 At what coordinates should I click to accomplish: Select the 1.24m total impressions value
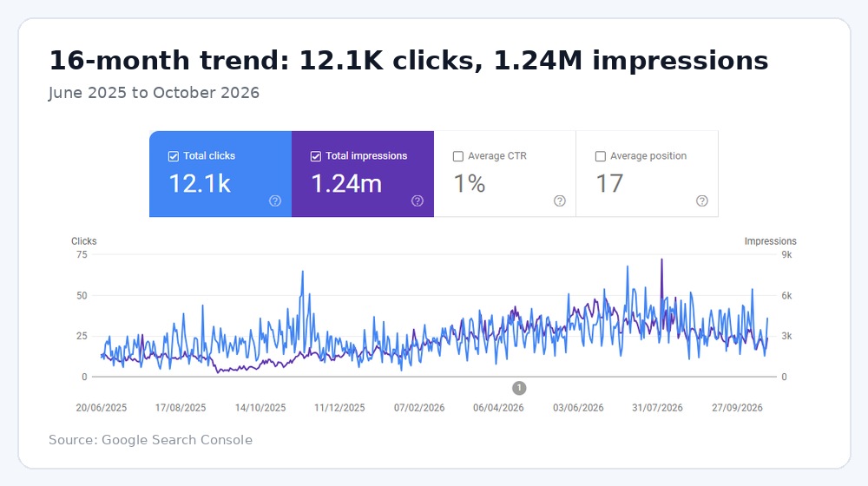pyautogui.click(x=346, y=184)
